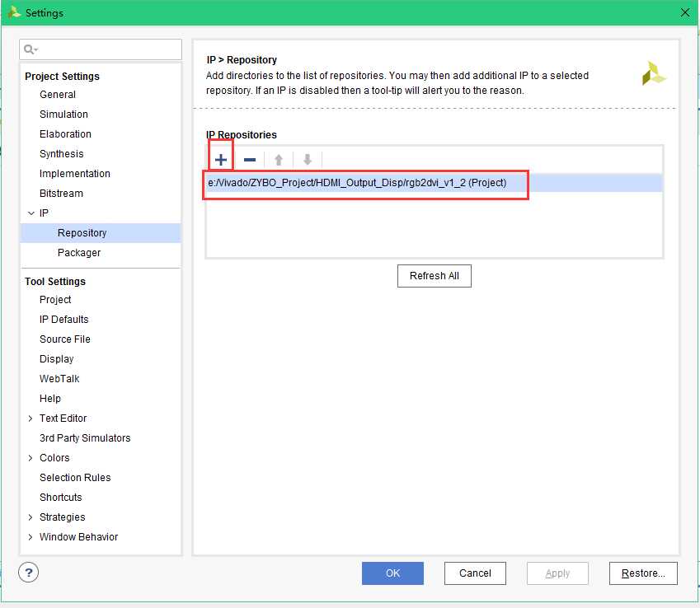Remove selected repository with minus icon
The image size is (700, 608).
click(250, 160)
